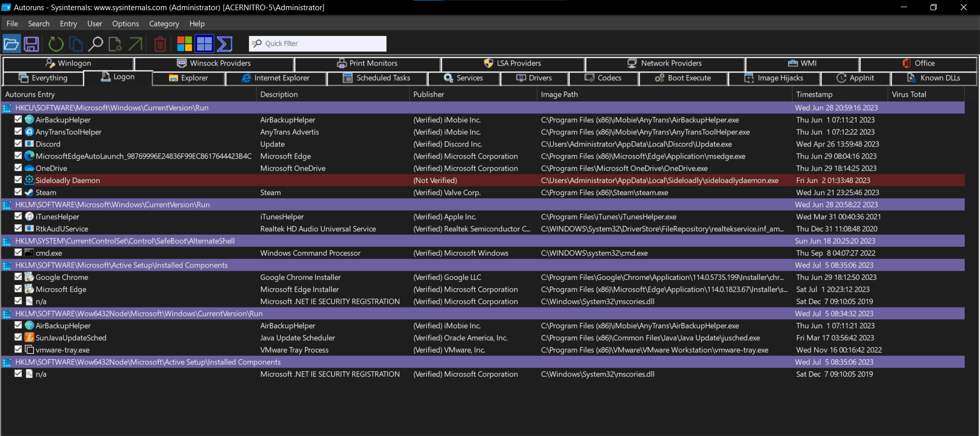Sort by the Timestamp column header
The width and height of the screenshot is (980, 436).
[x=840, y=94]
